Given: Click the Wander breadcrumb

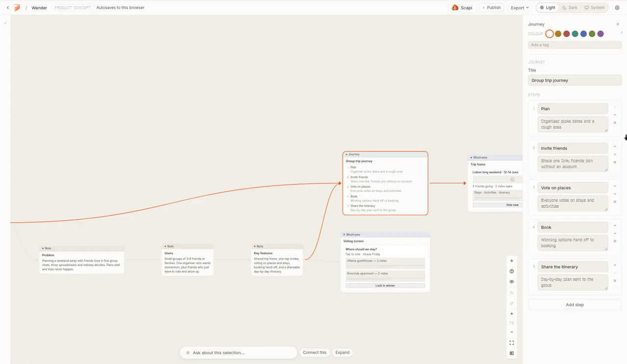Looking at the screenshot, I should pyautogui.click(x=39, y=8).
